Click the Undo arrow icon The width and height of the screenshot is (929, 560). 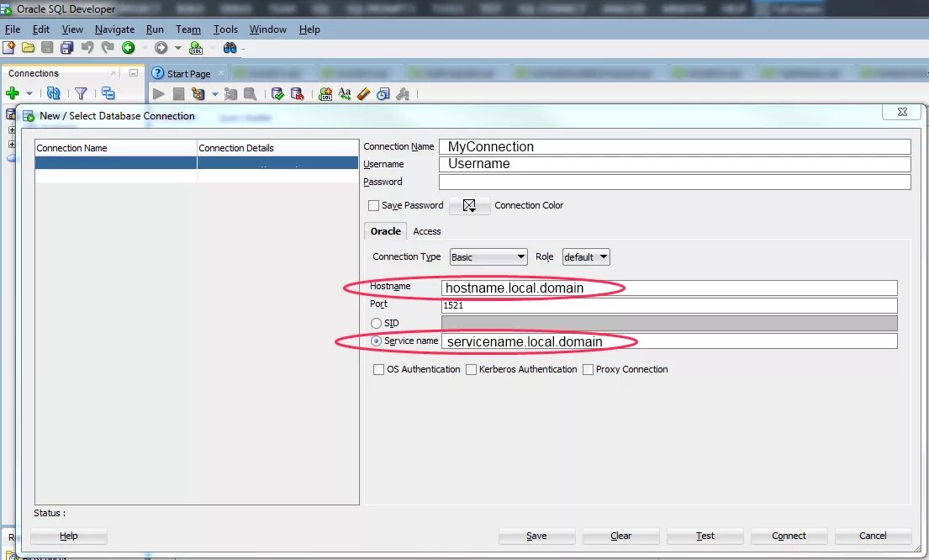click(x=87, y=47)
